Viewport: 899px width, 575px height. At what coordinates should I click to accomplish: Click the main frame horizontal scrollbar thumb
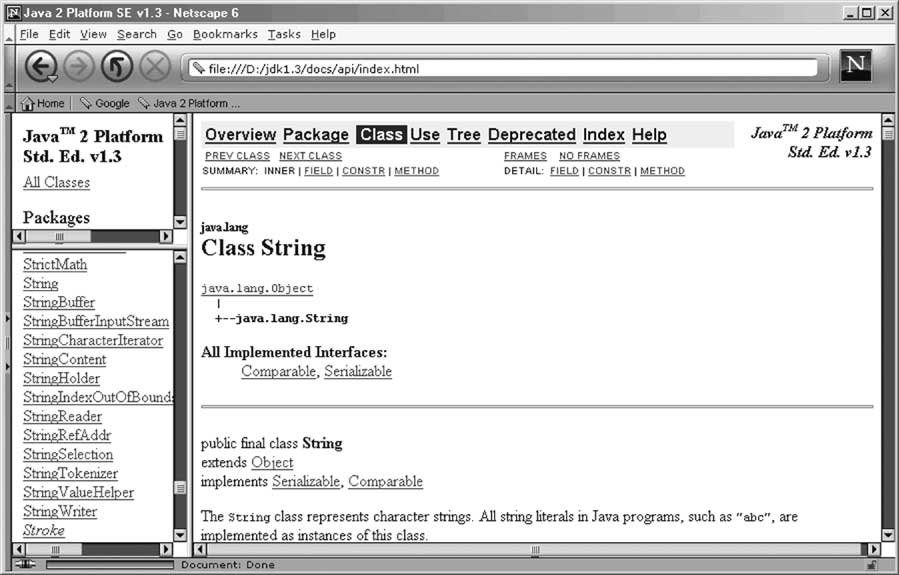(x=534, y=549)
